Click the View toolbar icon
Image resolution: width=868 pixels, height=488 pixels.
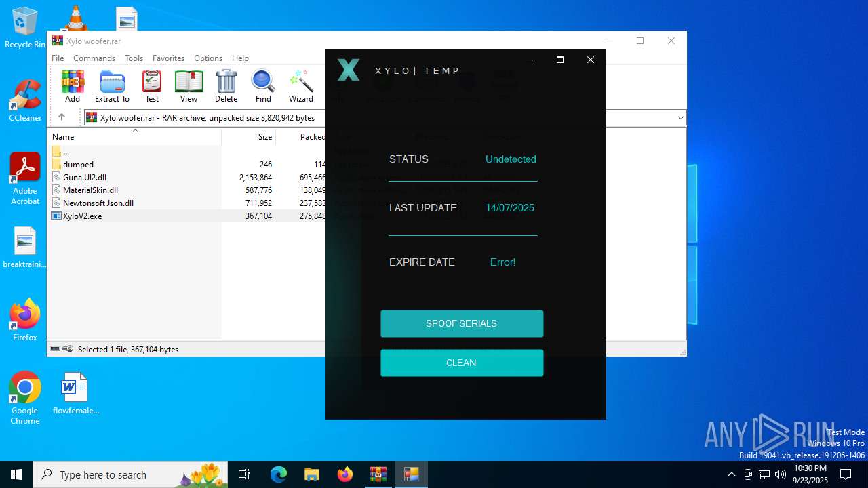coord(189,86)
